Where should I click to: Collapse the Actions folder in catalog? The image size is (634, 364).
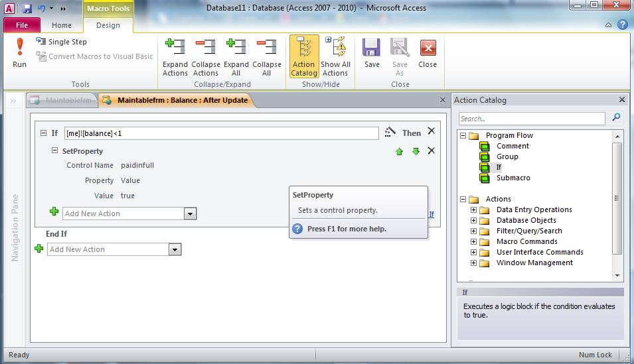click(x=463, y=199)
